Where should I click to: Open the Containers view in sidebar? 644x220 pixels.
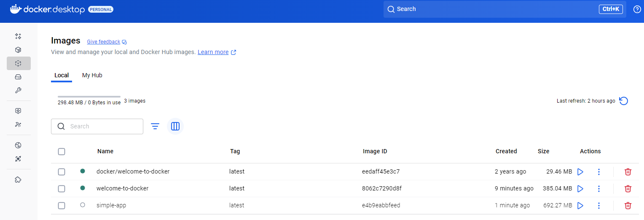click(x=18, y=50)
